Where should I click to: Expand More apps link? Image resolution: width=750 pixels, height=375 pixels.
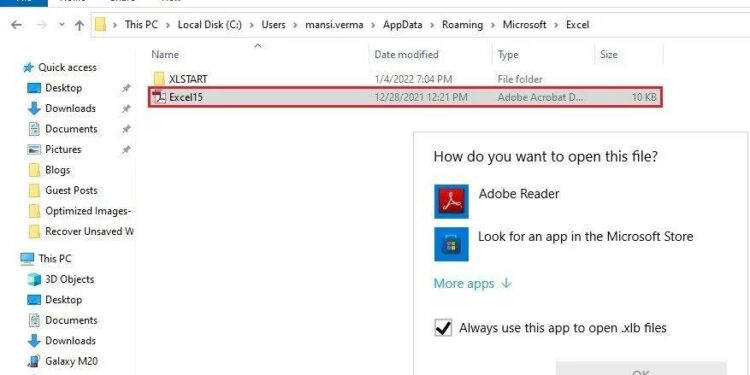pos(473,284)
